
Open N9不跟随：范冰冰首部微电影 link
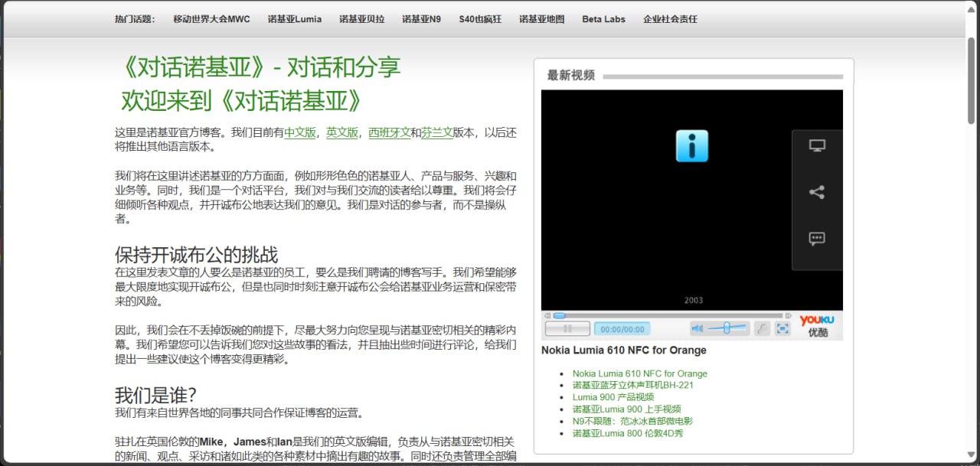click(x=632, y=421)
